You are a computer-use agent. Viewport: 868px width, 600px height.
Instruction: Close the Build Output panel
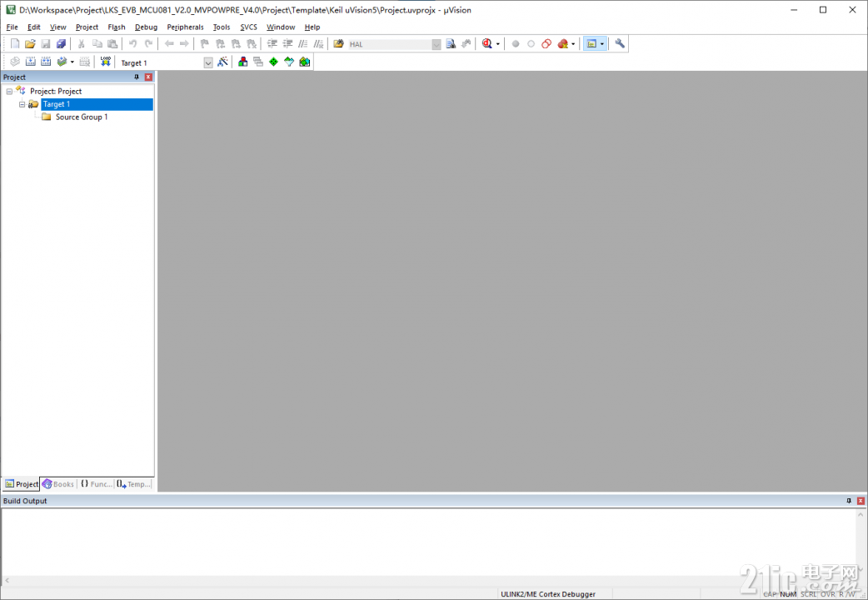click(861, 501)
